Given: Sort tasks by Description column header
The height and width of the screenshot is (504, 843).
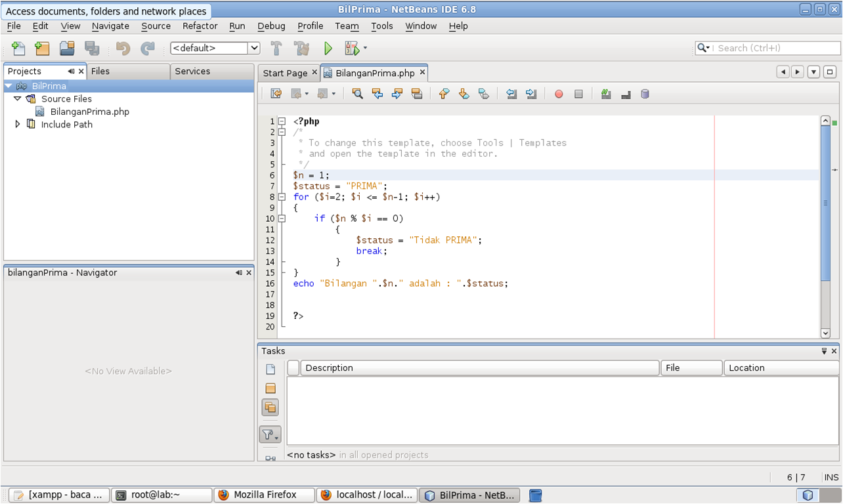Looking at the screenshot, I should [x=479, y=368].
